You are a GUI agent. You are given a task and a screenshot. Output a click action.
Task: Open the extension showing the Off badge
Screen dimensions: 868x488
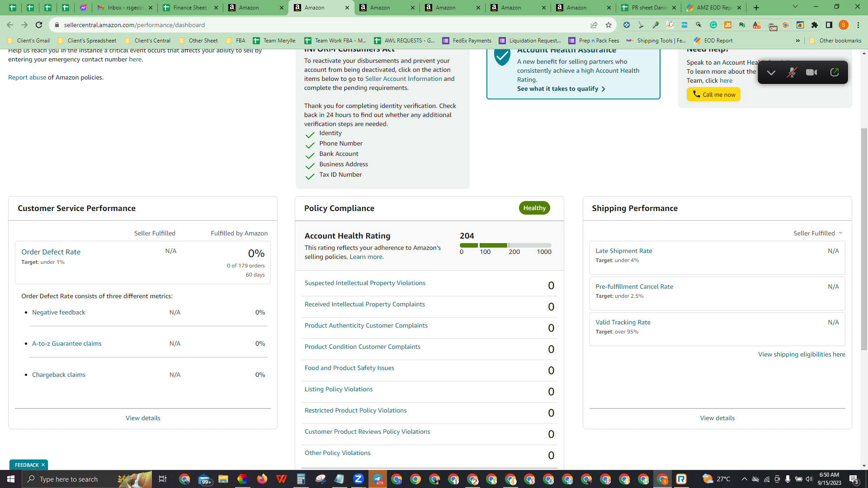coord(772,26)
